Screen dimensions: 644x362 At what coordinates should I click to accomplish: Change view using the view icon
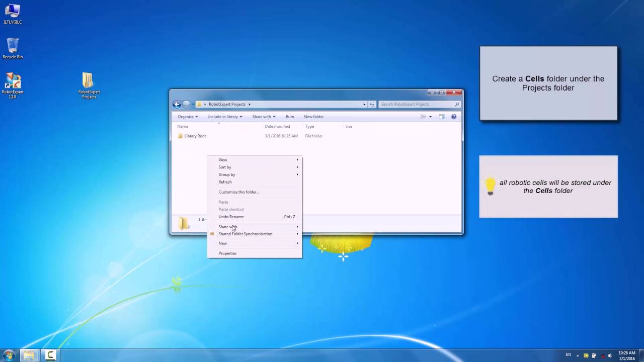[x=423, y=117]
